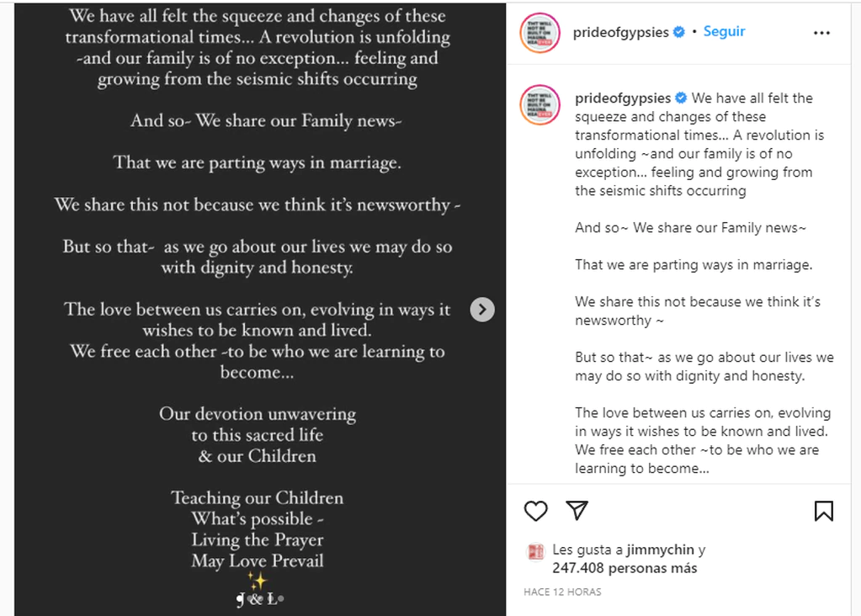This screenshot has height=616, width=861.
Task: Click the profile avatar beside the caption
Action: [540, 105]
